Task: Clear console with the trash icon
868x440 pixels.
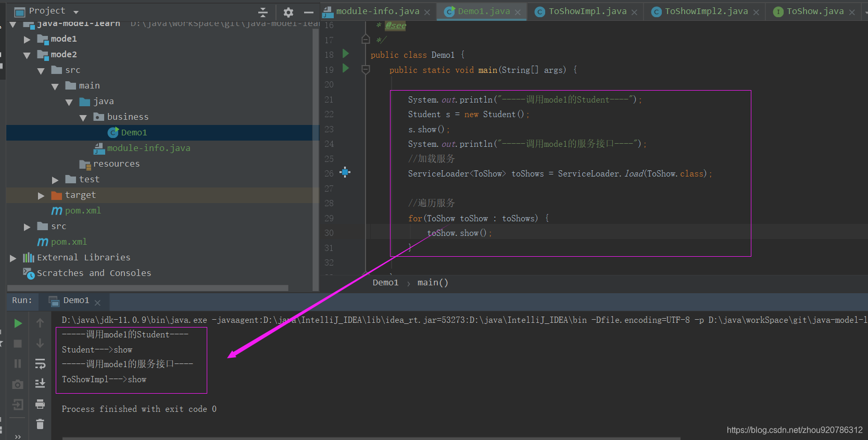Action: [x=40, y=424]
